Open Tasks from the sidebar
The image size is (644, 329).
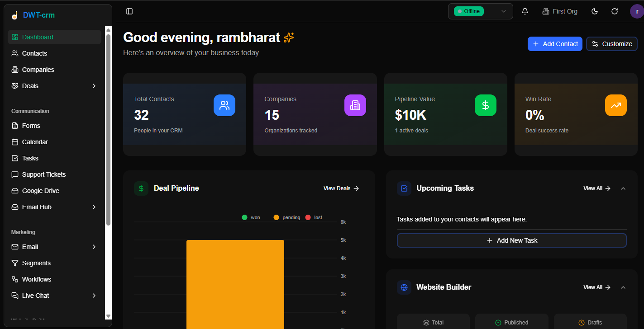click(x=54, y=158)
